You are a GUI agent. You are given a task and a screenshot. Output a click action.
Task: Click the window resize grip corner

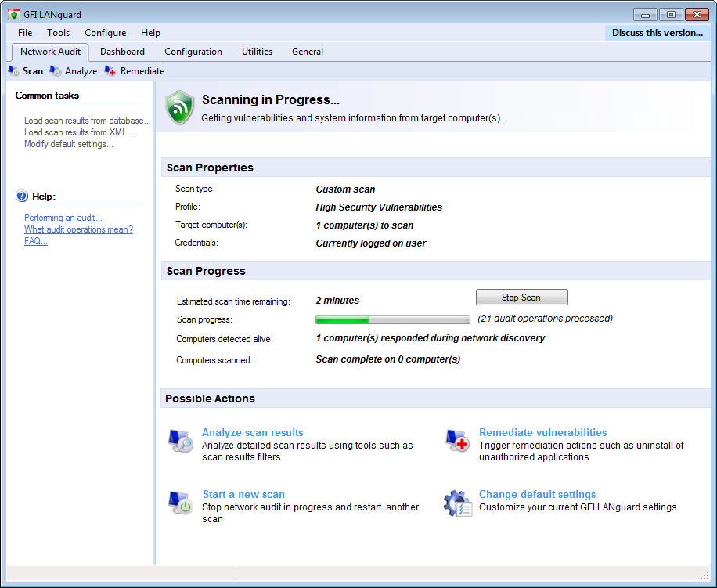click(x=704, y=575)
